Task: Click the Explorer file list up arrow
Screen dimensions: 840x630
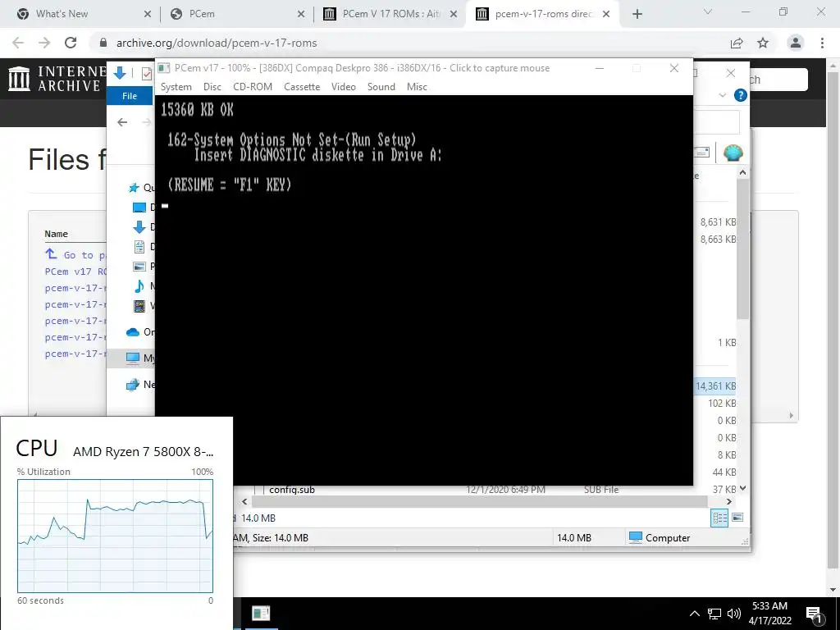Action: point(742,172)
